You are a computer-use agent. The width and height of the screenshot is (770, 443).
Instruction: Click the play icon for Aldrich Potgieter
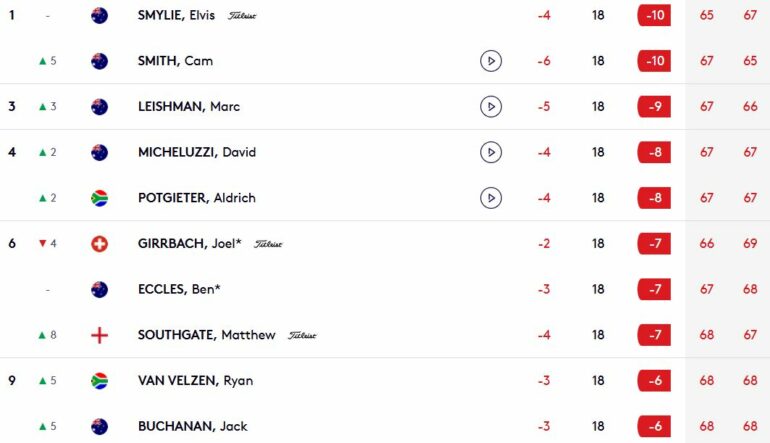click(491, 198)
